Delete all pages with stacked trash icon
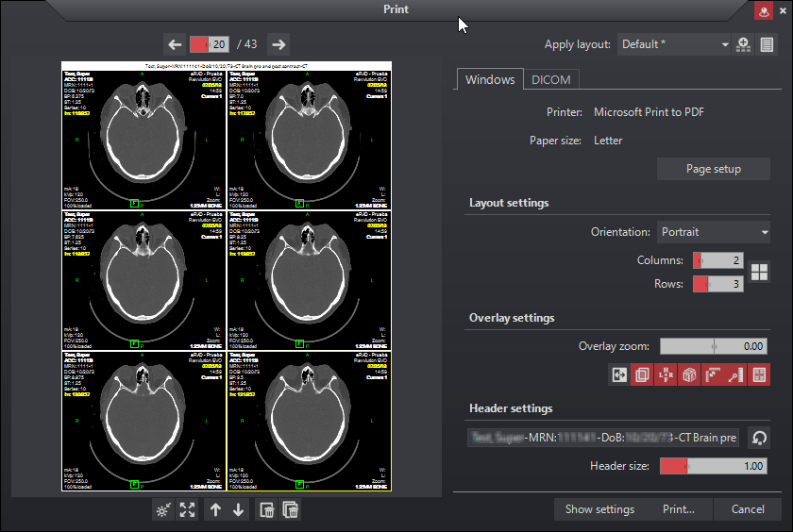The height and width of the screenshot is (532, 793). click(291, 510)
